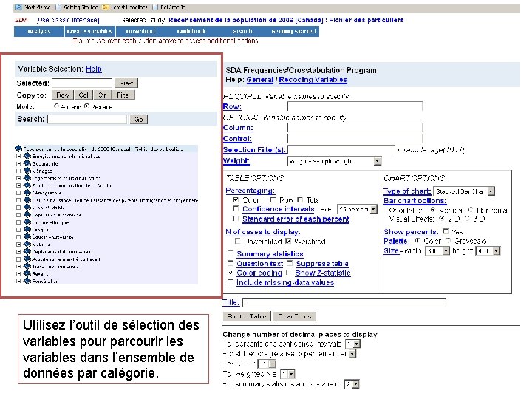Expand the Mobilité tree node
532x399 pixels.
click(18, 245)
